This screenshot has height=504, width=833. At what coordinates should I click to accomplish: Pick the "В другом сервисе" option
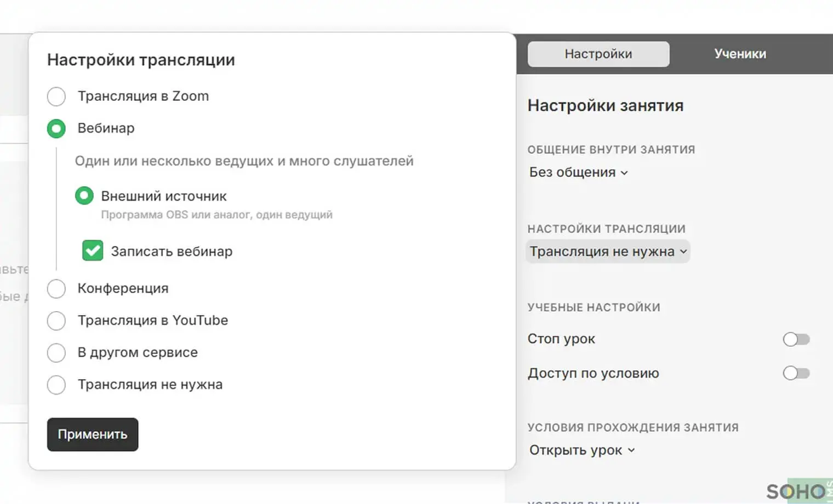[x=56, y=353]
